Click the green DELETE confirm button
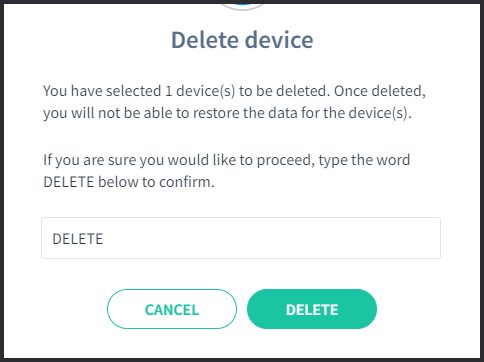Viewport: 484px width, 362px height. 312,309
